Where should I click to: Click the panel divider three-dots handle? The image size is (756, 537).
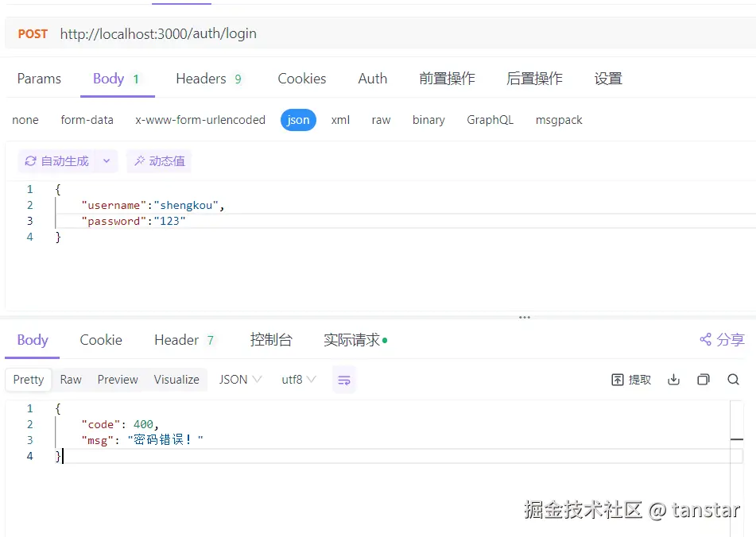[525, 318]
